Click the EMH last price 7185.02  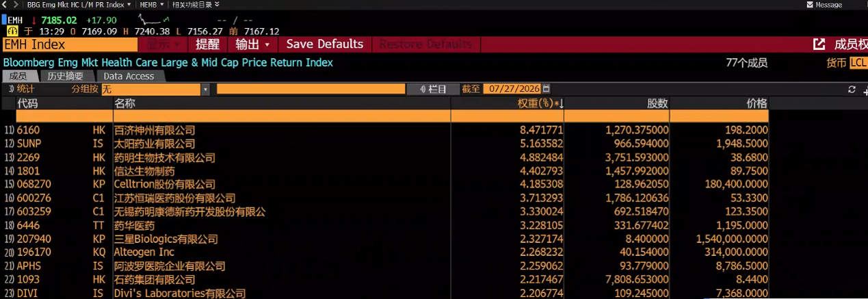coord(59,20)
